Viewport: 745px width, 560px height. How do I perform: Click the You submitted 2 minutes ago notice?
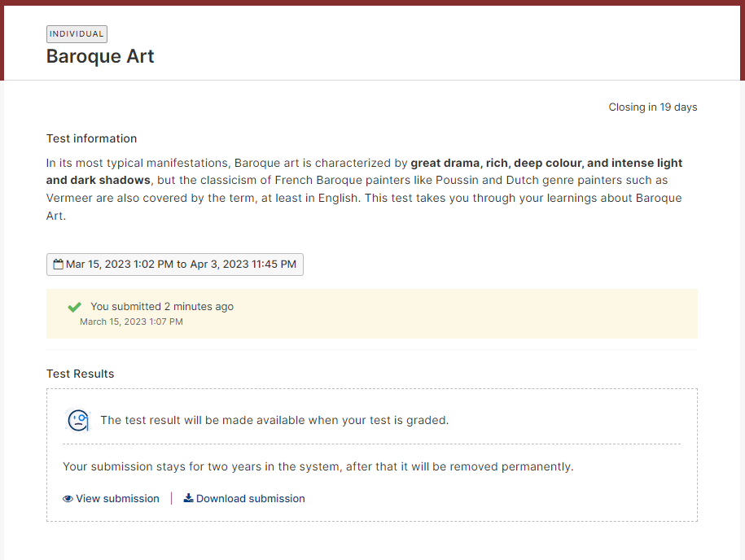(x=162, y=306)
